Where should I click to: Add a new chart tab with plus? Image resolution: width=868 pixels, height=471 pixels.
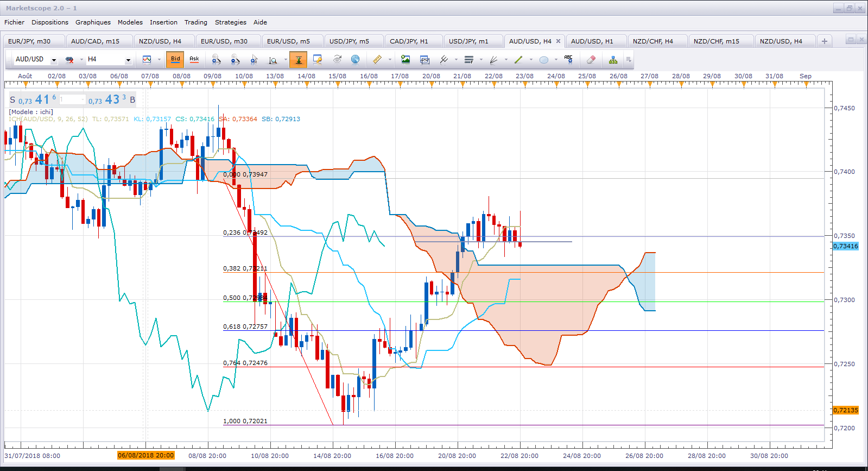[x=824, y=41]
